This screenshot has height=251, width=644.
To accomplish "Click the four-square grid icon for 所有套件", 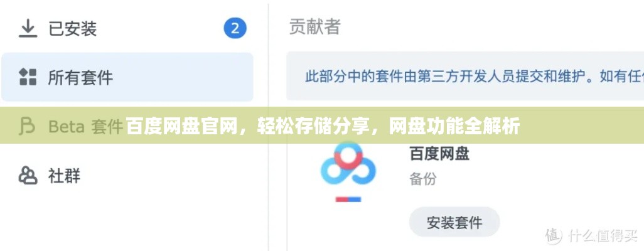I will tap(28, 77).
